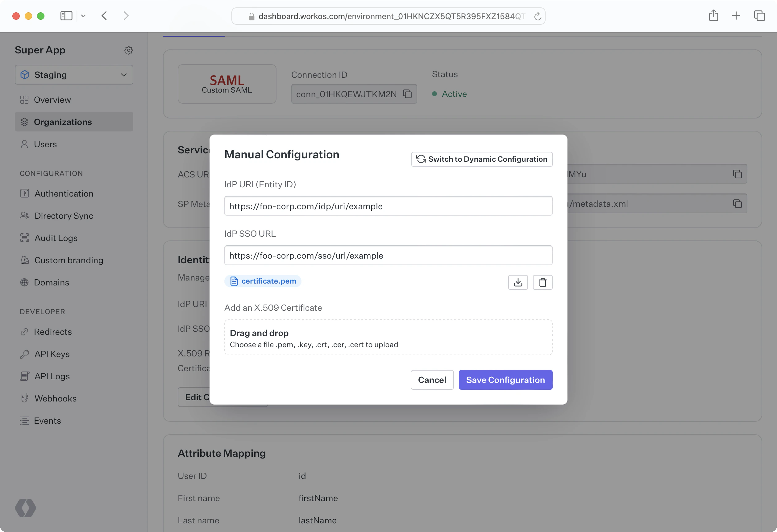This screenshot has width=777, height=532.
Task: Go to Overview in the sidebar
Action: coord(74,100)
